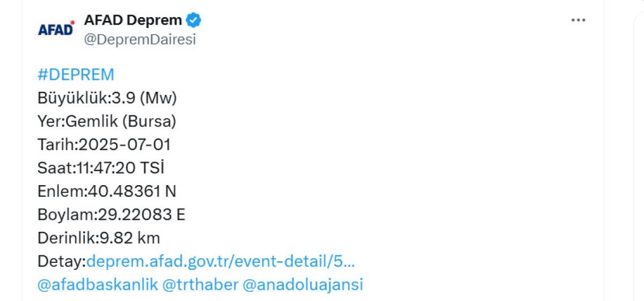This screenshot has height=301, width=644.
Task: Open the deprem.afad.gov.tr event detail link
Action: coord(220,261)
